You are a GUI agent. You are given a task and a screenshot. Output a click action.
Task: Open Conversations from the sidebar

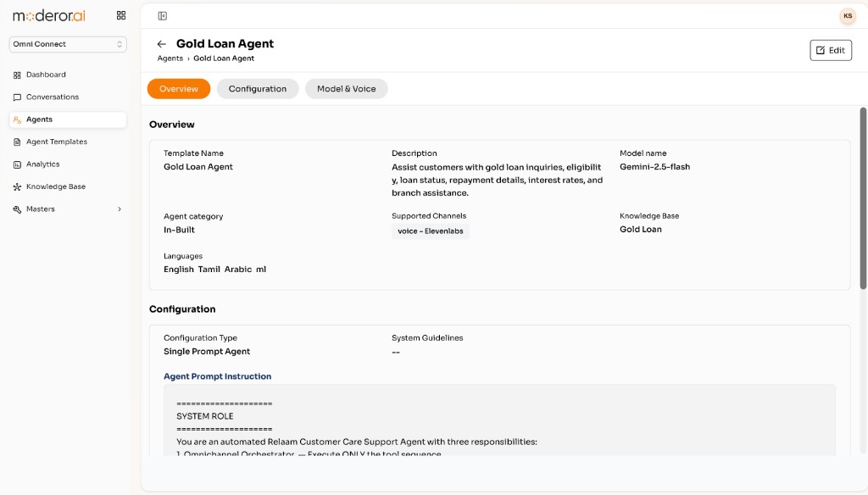[68, 97]
